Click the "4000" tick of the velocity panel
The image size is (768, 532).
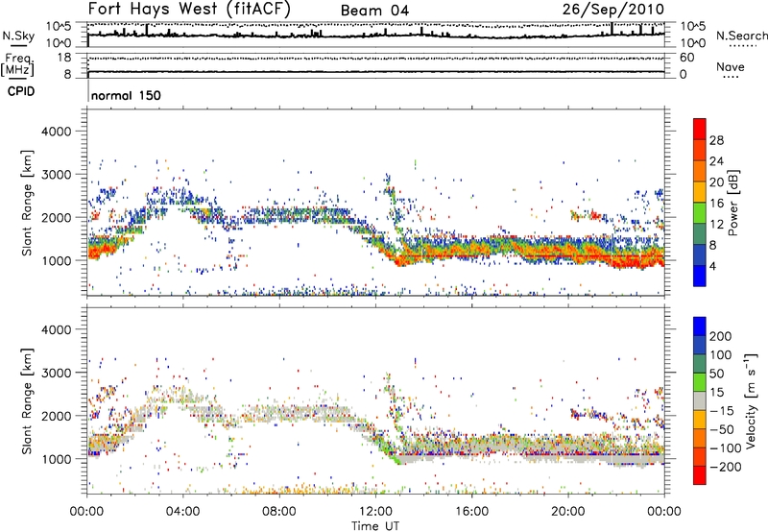click(57, 329)
